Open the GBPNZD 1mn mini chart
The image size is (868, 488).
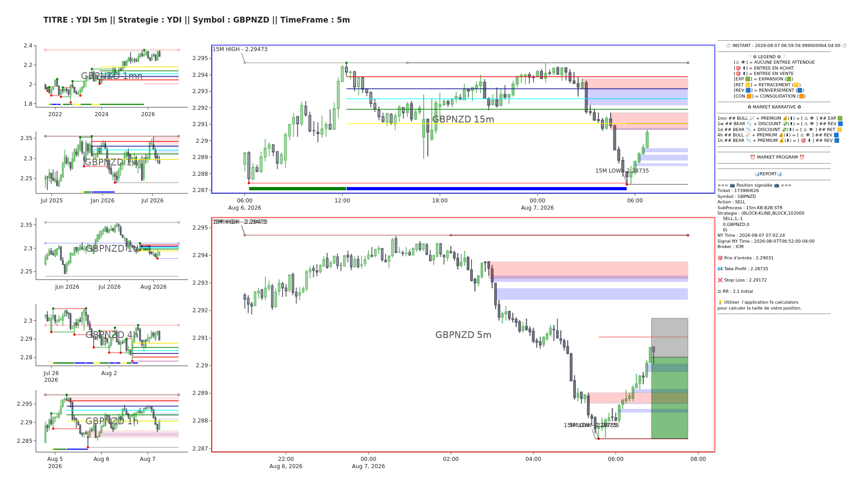pos(112,76)
